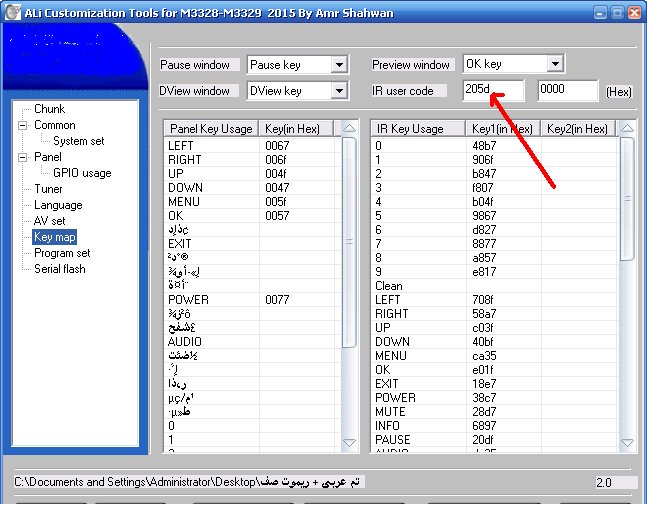Select the IR RIGHT row with 58a7

click(495, 314)
